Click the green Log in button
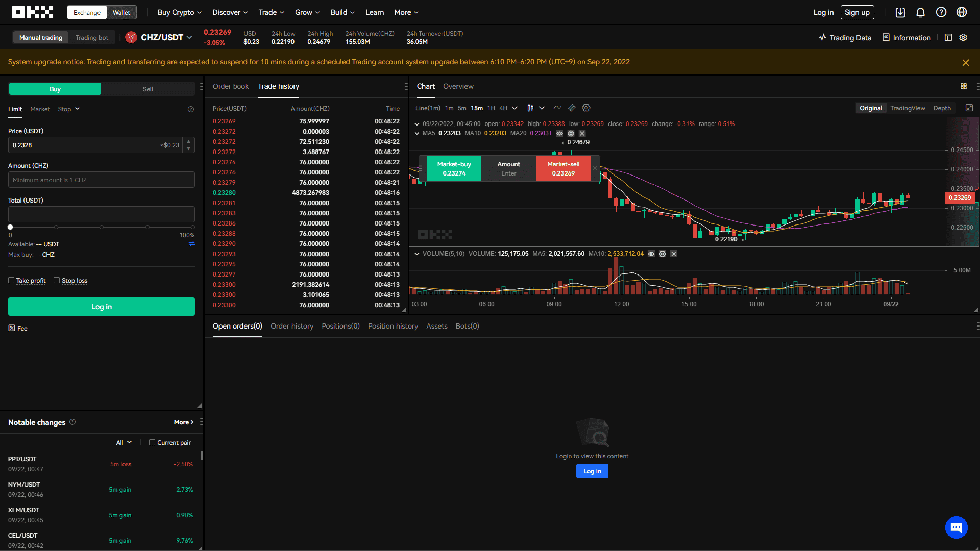Screen dimensions: 980x551 click(102, 307)
